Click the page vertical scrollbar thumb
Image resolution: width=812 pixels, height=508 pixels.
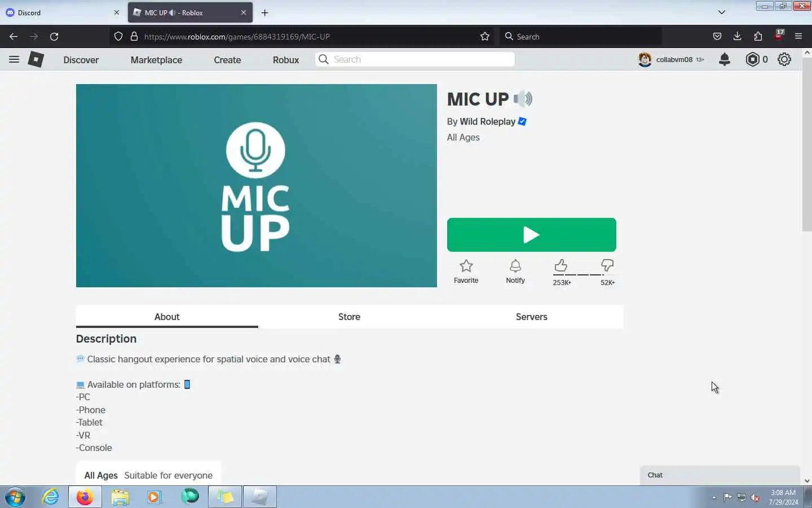tap(807, 144)
